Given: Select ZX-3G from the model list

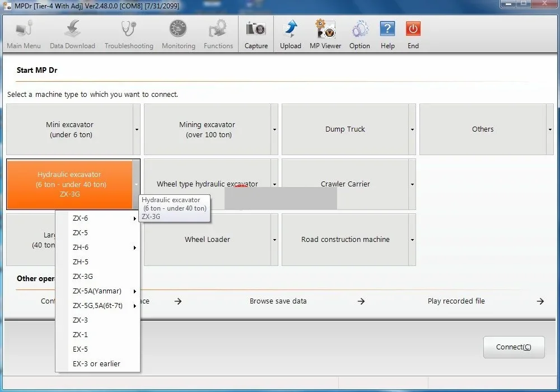Looking at the screenshot, I should tap(82, 276).
